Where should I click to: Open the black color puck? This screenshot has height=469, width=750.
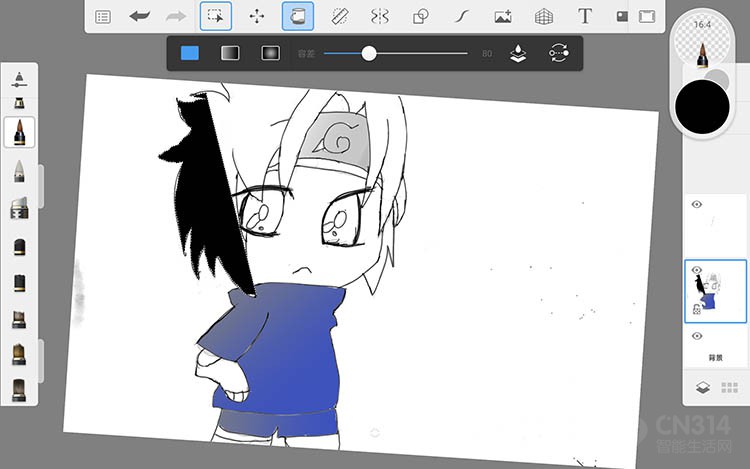coord(702,107)
